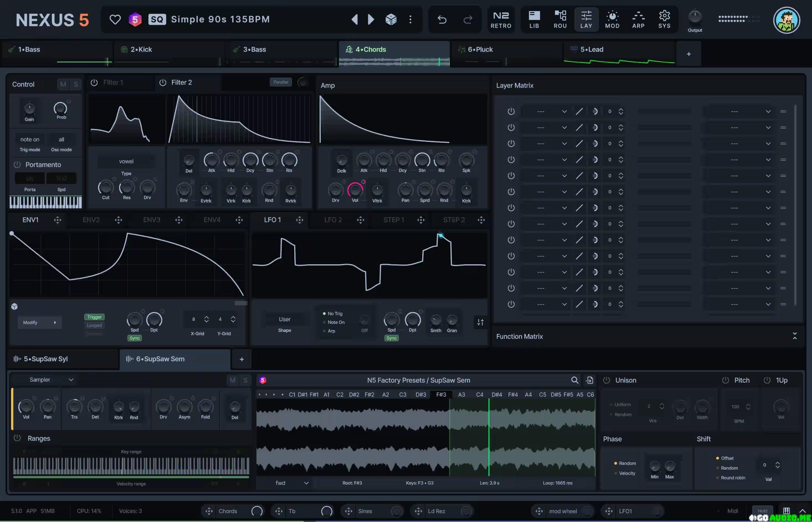Increase the X-Grid stepper value

click(x=206, y=317)
